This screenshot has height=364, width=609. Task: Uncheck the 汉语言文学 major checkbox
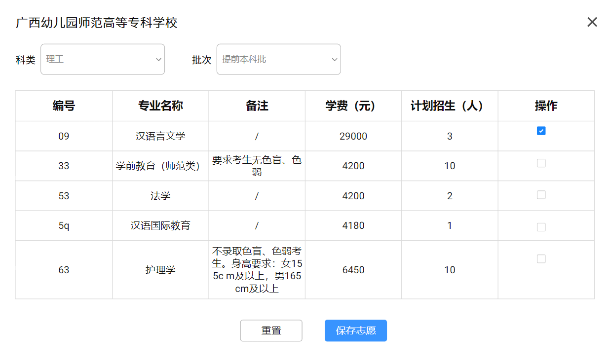coord(541,131)
